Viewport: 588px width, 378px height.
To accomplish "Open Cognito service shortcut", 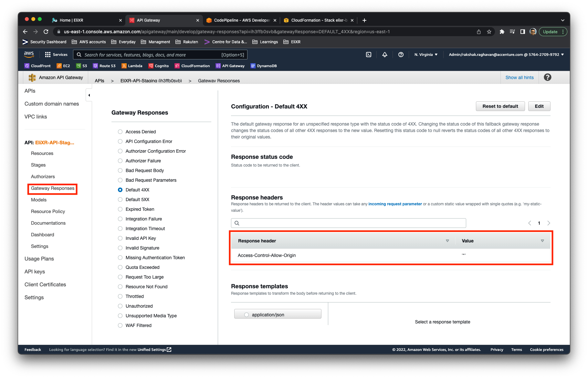I will 159,66.
